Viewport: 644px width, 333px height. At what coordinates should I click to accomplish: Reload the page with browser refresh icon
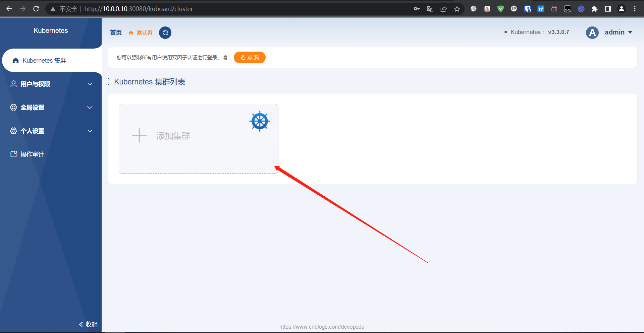(36, 9)
